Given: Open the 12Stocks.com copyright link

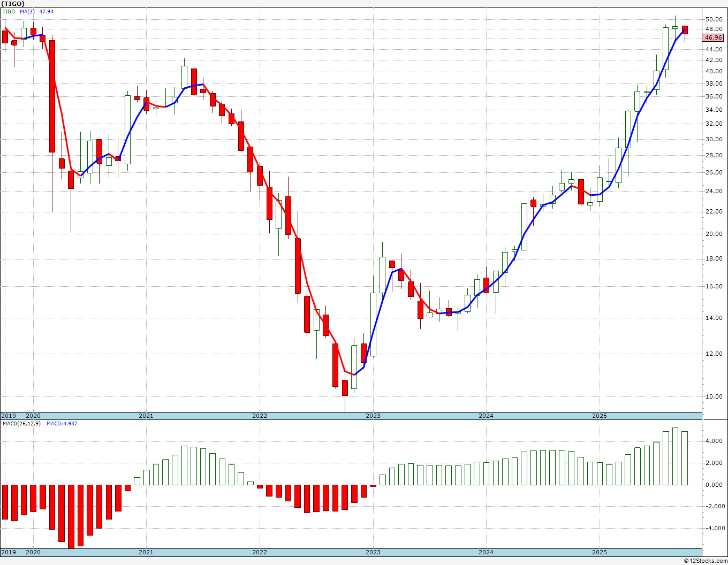Looking at the screenshot, I should pos(704,561).
